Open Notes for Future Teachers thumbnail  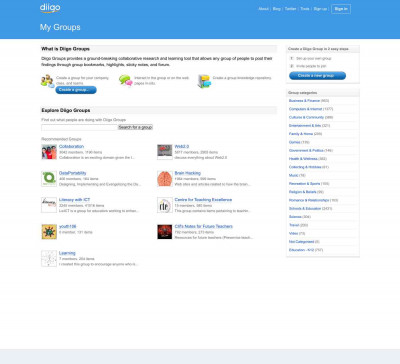(x=165, y=232)
